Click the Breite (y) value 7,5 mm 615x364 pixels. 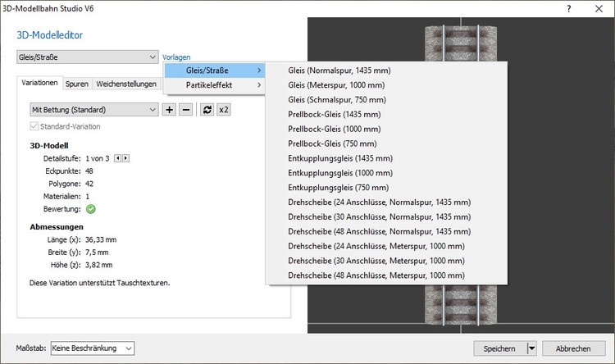[97, 253]
